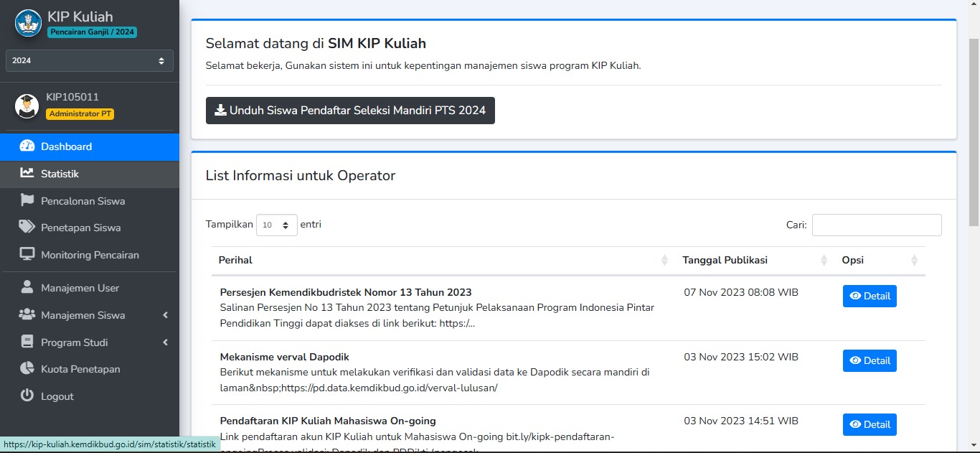Click the KIP Kuliah title link
The image size is (980, 453).
tap(80, 17)
